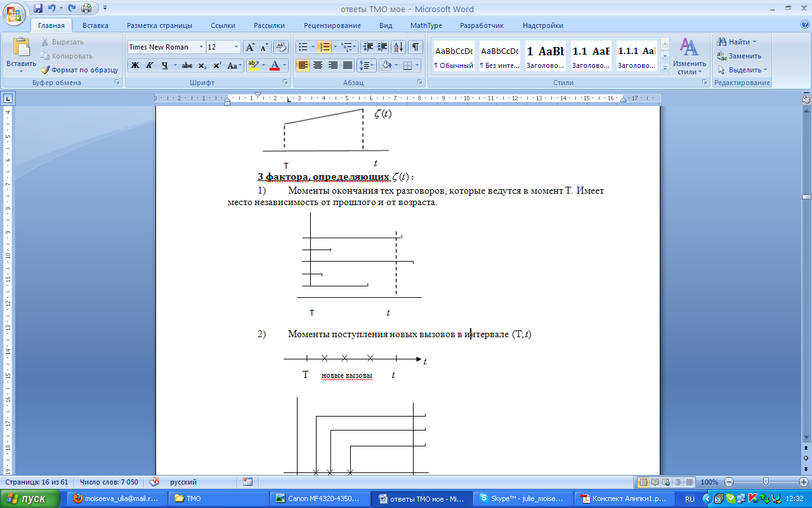
Task: Grow font size icon
Action: pos(251,47)
